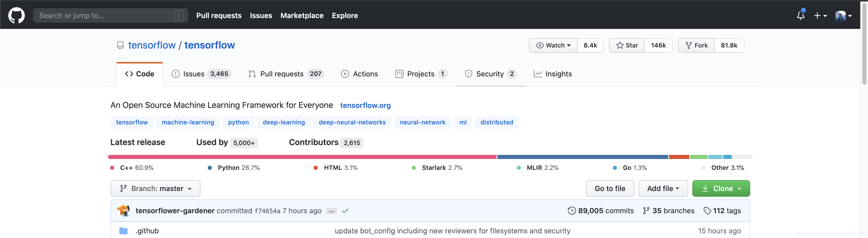The height and width of the screenshot is (238, 868).
Task: Click Issues in top navigation
Action: click(261, 15)
